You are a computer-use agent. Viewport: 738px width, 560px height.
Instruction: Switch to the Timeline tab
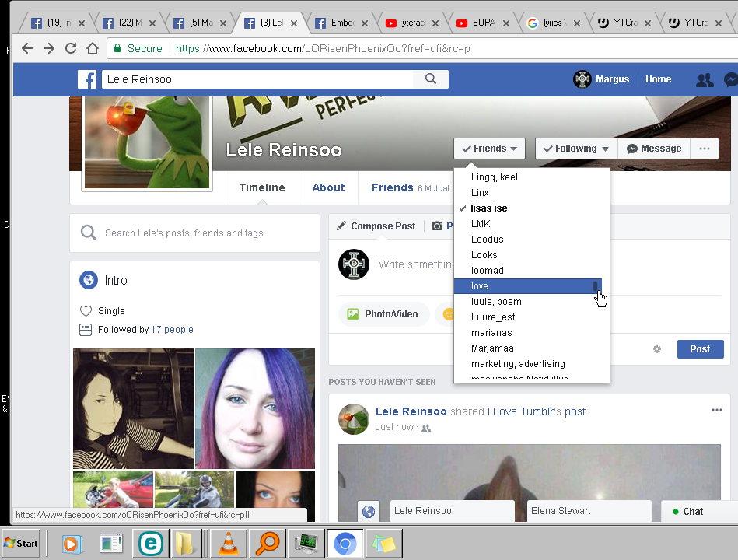click(262, 187)
